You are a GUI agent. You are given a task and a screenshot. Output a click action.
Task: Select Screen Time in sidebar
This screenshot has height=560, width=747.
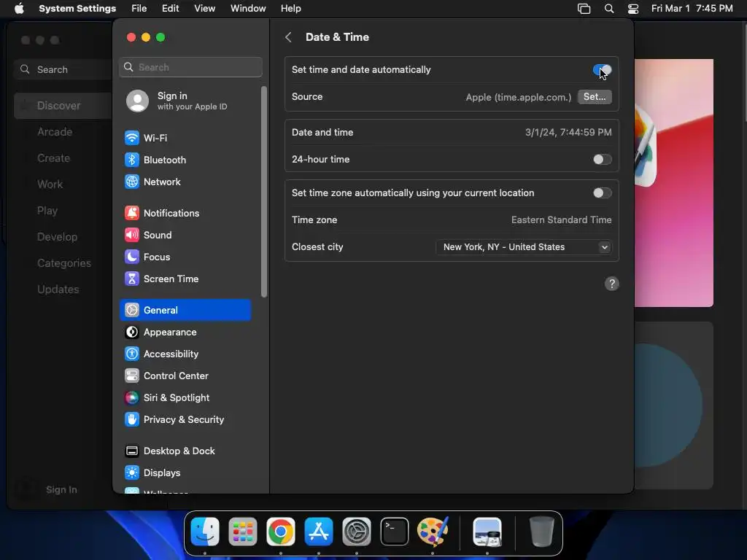pyautogui.click(x=185, y=279)
